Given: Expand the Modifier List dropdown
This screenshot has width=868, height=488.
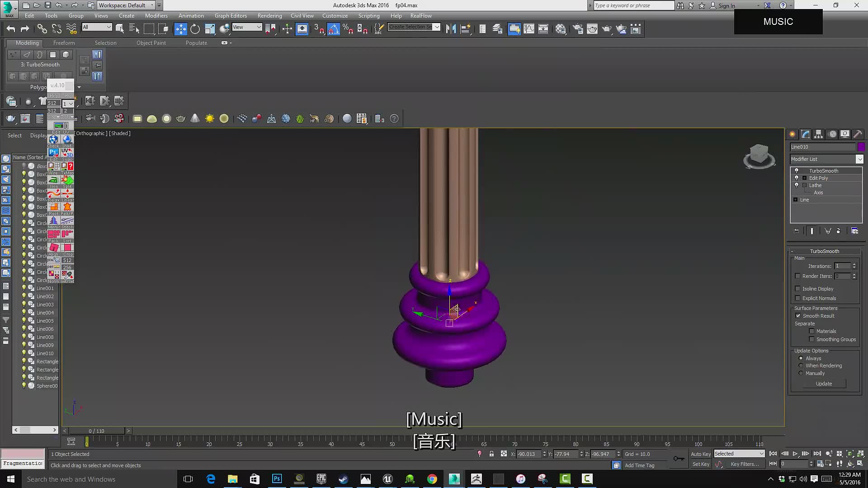Looking at the screenshot, I should point(861,159).
